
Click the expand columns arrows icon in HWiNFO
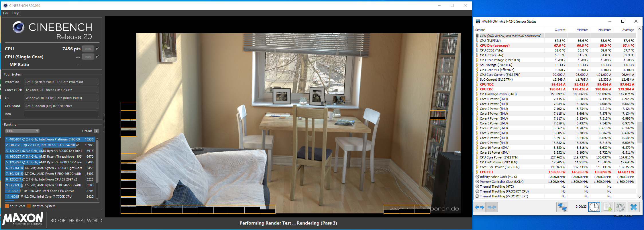pos(480,207)
